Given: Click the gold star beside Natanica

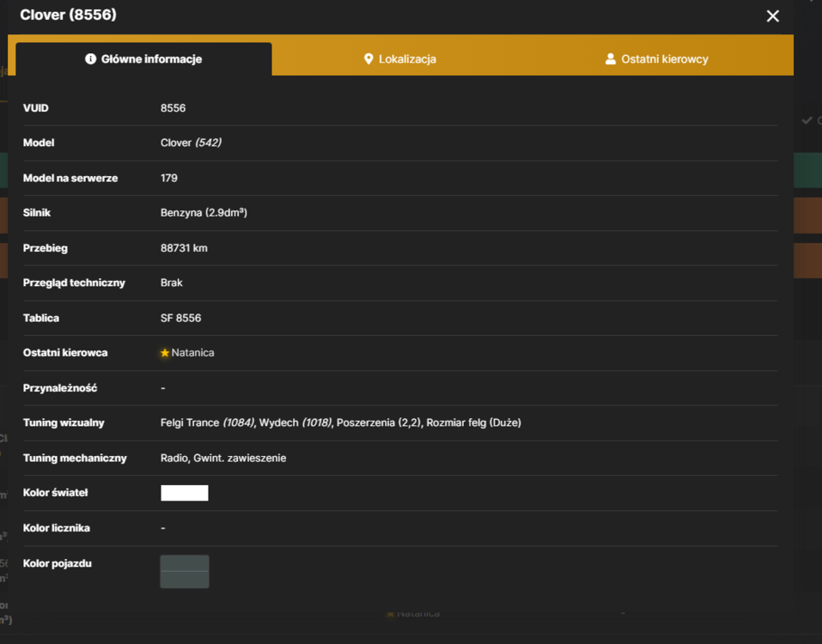Looking at the screenshot, I should pos(165,353).
